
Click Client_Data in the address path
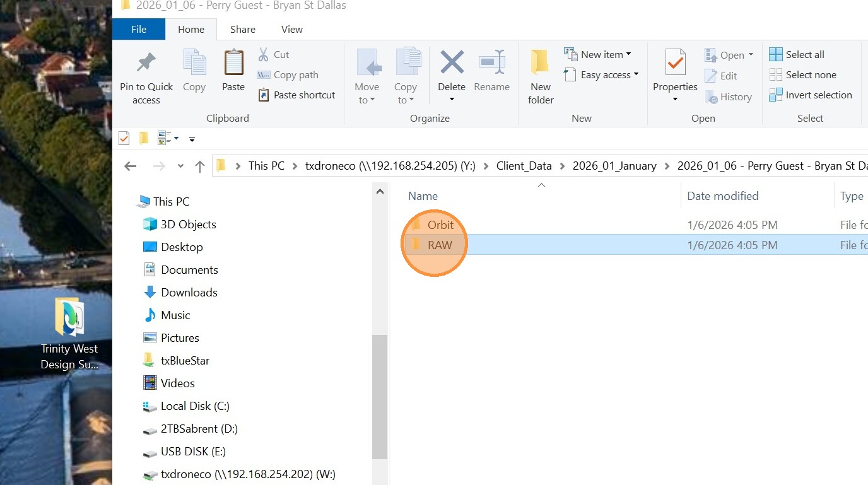pos(524,166)
